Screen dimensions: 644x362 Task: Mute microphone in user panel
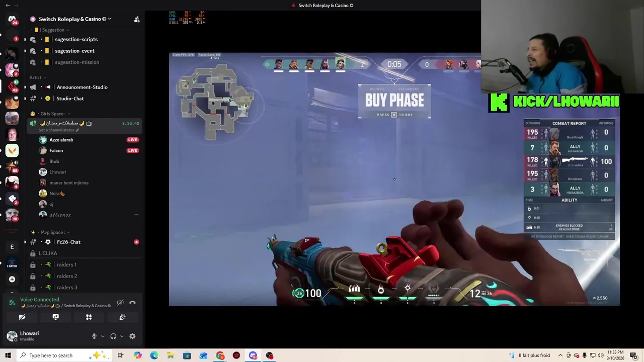pos(94,336)
